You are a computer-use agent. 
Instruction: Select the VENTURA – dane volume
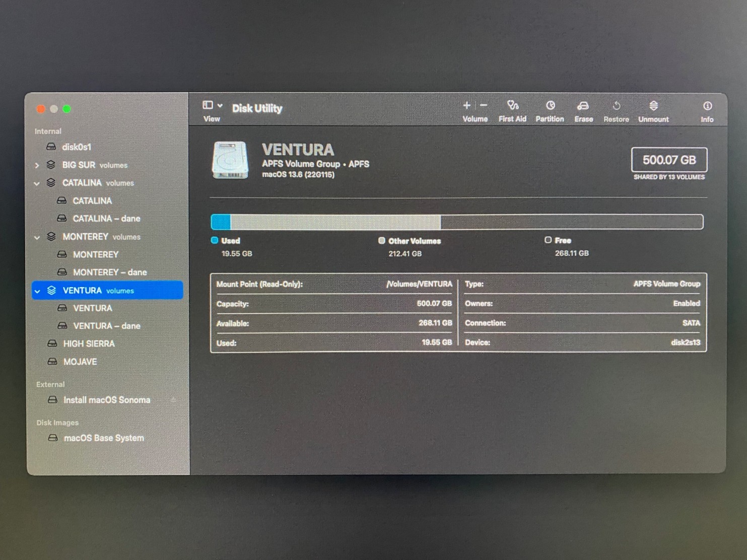coord(107,326)
